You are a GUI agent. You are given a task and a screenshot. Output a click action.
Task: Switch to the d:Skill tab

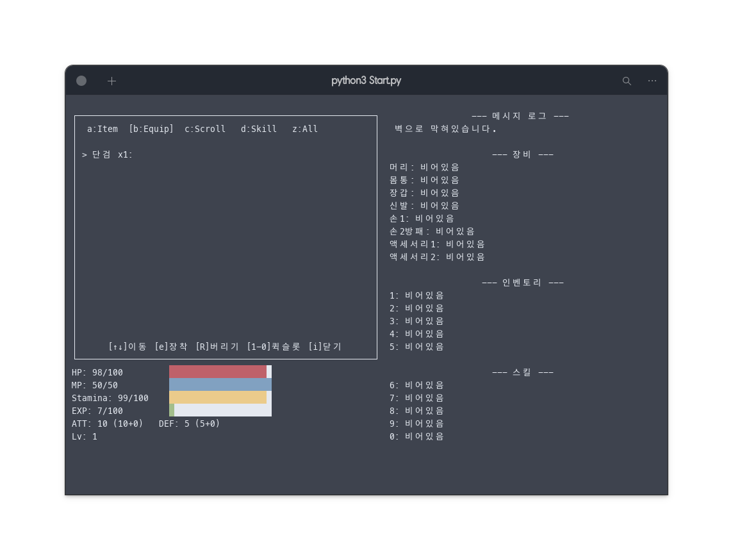(259, 129)
